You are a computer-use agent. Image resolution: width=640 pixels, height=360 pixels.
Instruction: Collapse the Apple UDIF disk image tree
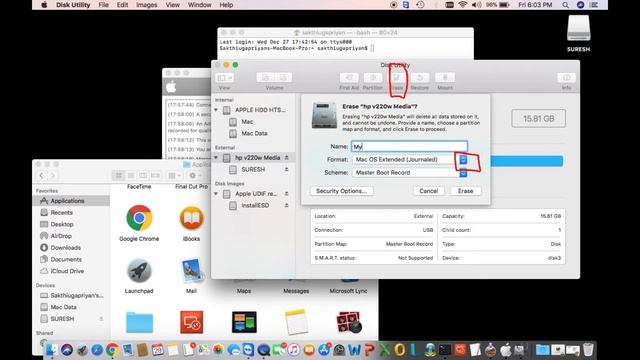tap(216, 193)
